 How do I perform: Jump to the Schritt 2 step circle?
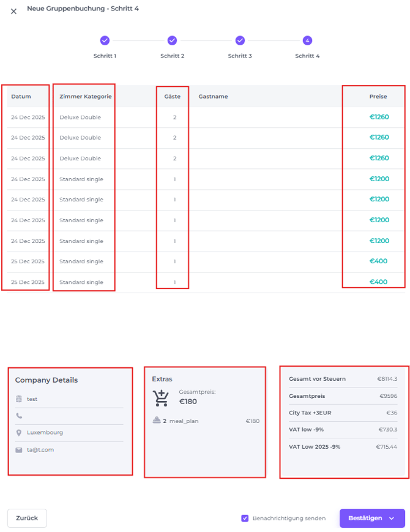pyautogui.click(x=172, y=40)
